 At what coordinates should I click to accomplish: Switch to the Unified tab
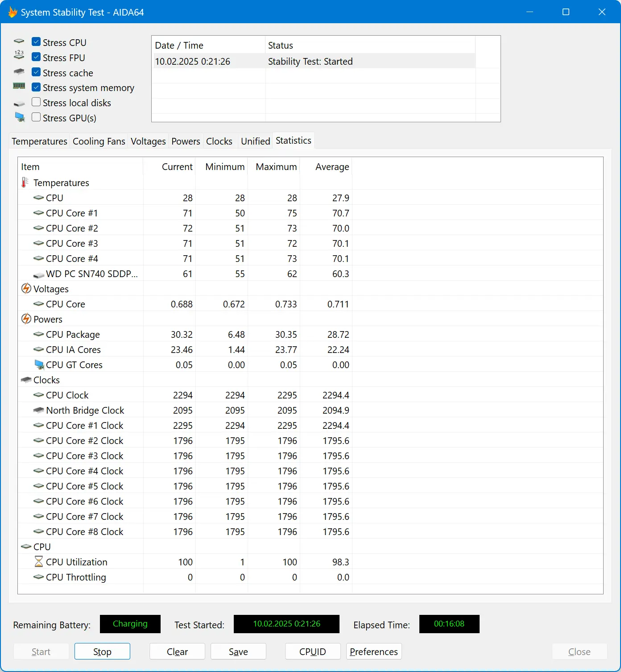point(256,141)
